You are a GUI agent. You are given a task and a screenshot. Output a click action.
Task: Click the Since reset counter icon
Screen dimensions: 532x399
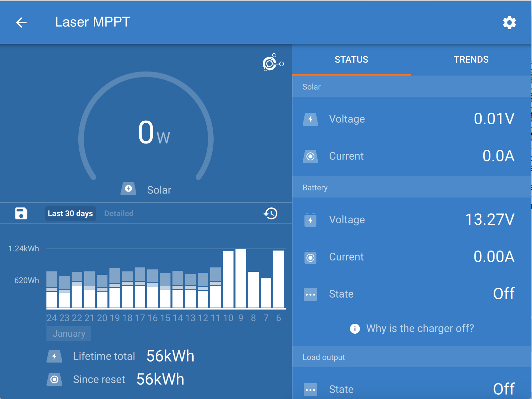tap(54, 379)
